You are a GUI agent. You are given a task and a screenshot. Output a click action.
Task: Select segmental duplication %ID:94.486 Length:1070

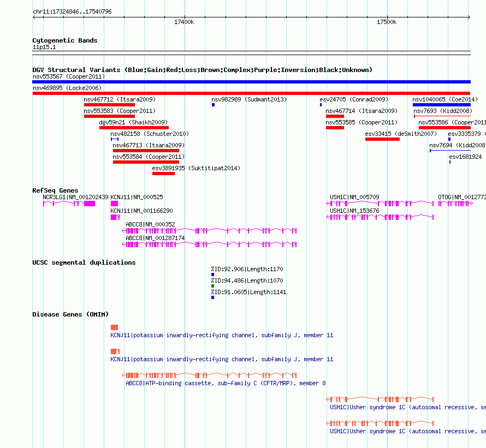tap(247, 280)
